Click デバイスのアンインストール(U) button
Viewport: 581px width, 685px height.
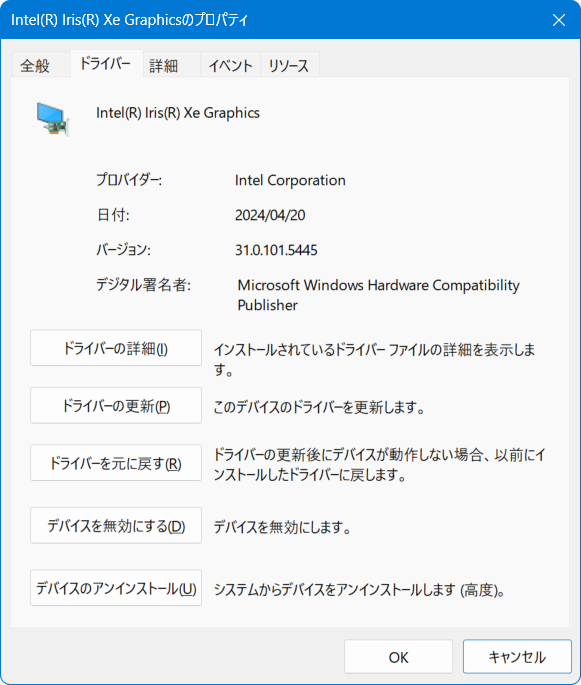116,588
